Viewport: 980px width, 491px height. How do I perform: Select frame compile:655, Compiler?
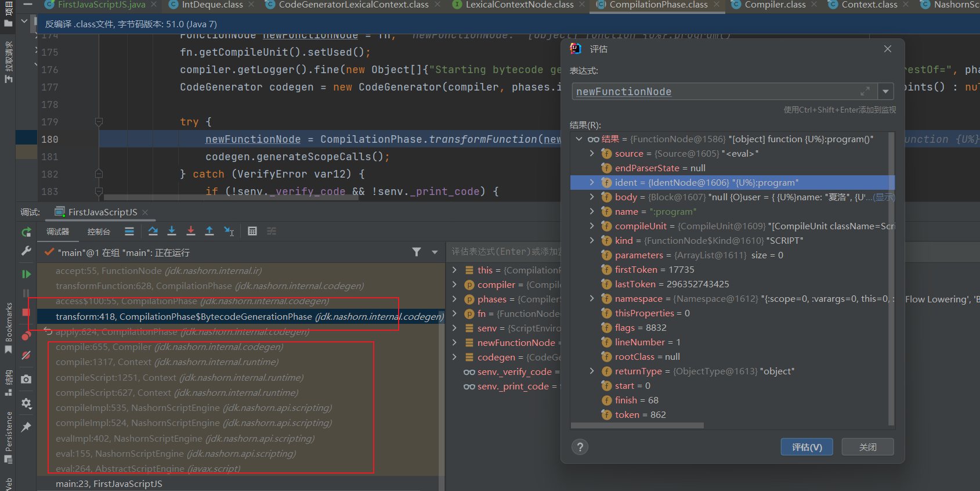click(238, 346)
